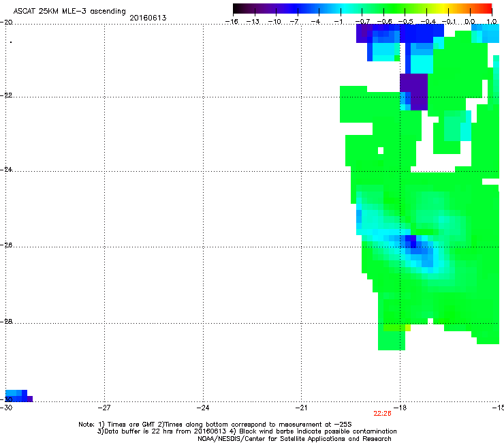The image size is (504, 443).
Task: Click the '-16' color scale label
Action: pyautogui.click(x=232, y=22)
